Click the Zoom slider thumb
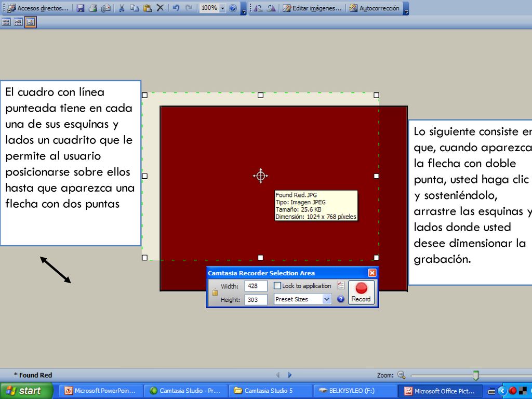The image size is (532, 399). tap(476, 375)
